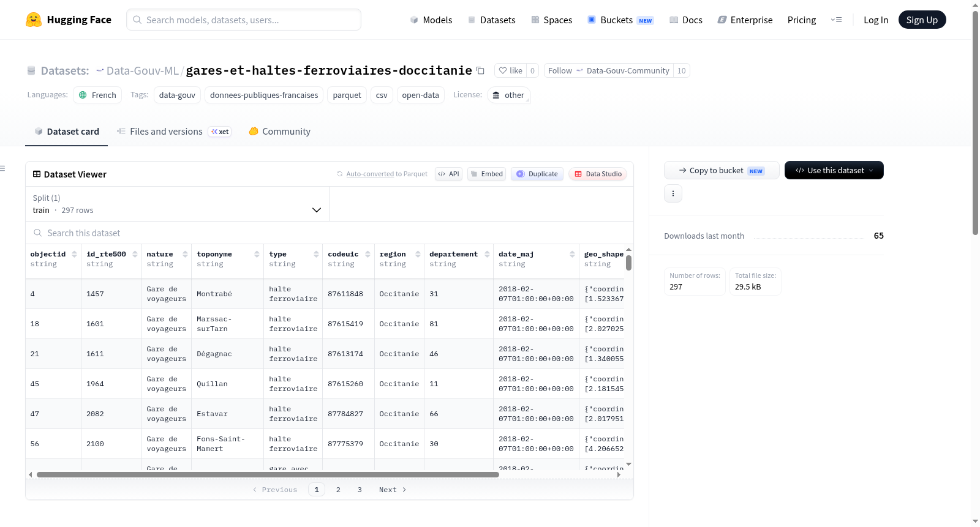Screen dimensions: 980x527
Task: Click the table's left scroll arrow
Action: [31, 474]
